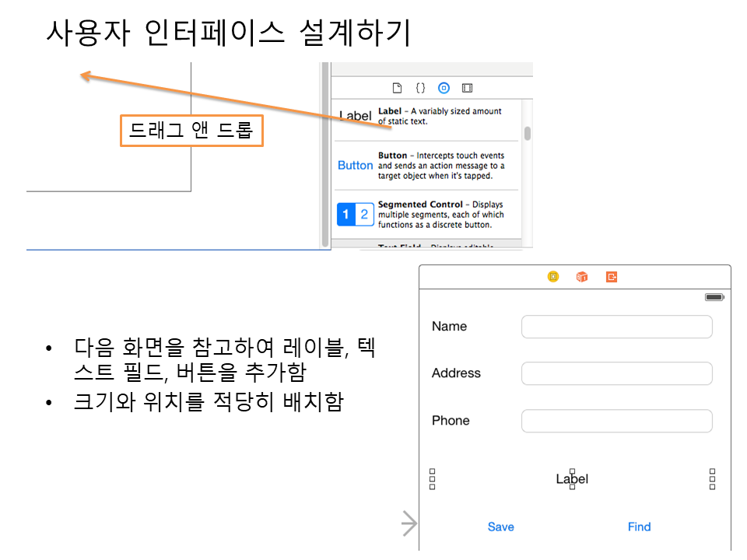Open the Code Snippet library braces icon
The image size is (747, 560).
[420, 88]
